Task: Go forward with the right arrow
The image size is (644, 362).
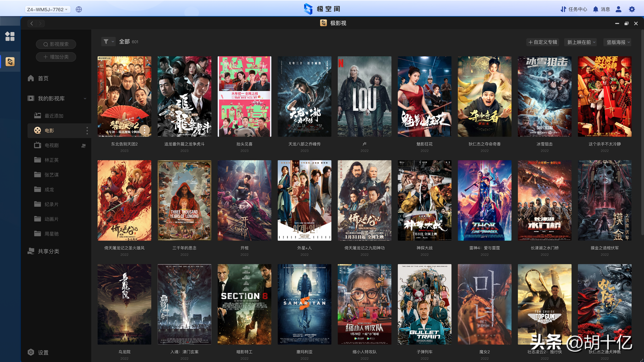Action: [40, 23]
